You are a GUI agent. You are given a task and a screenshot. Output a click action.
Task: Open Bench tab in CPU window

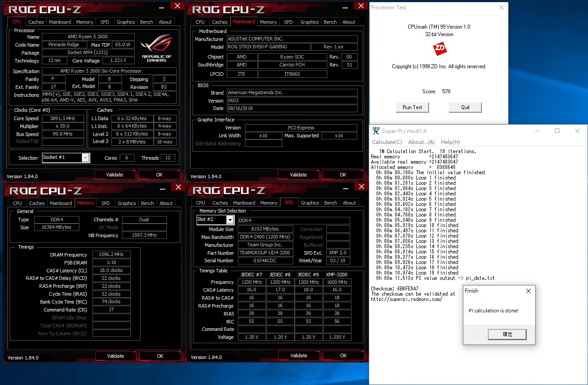coord(147,22)
